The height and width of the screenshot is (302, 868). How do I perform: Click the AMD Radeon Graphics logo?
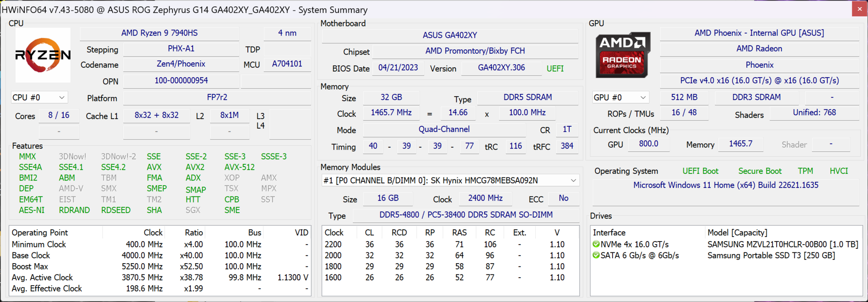click(623, 55)
